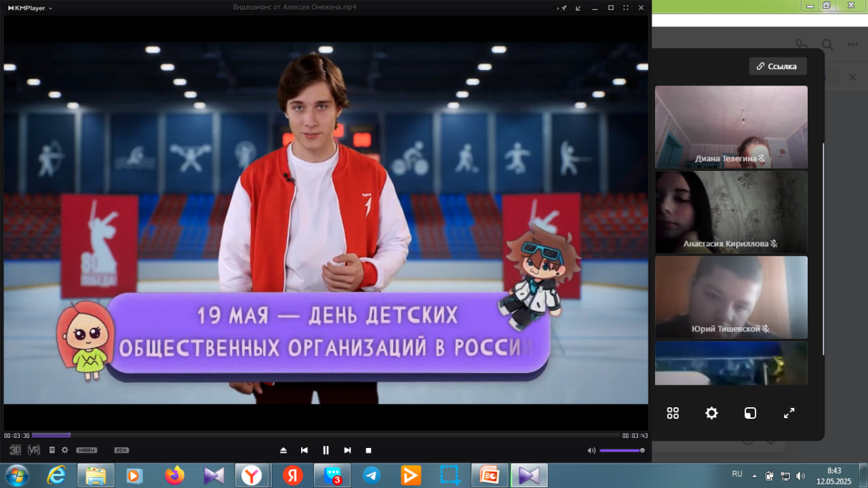Select Юрий Тишевской's video thumbnail
This screenshot has height=488, width=868.
tap(731, 297)
